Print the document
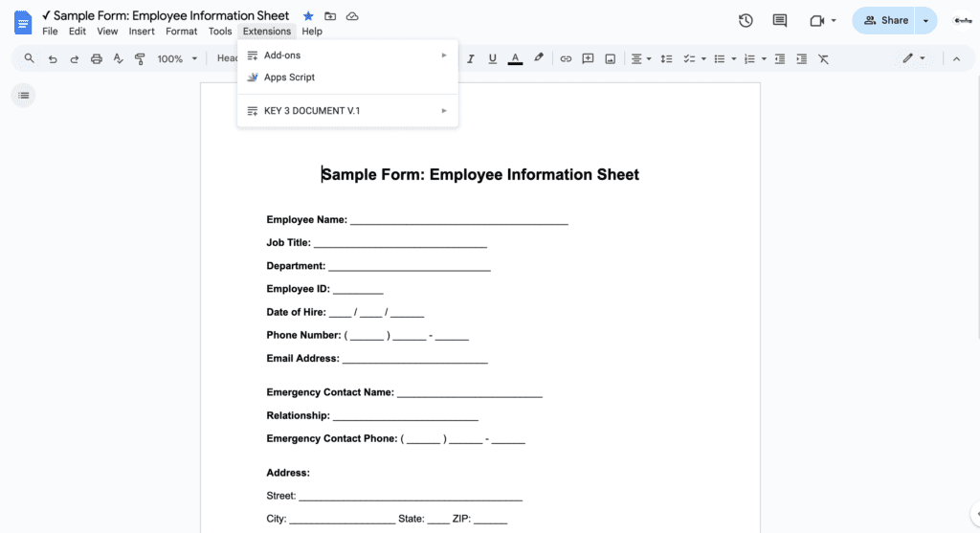 coord(97,58)
